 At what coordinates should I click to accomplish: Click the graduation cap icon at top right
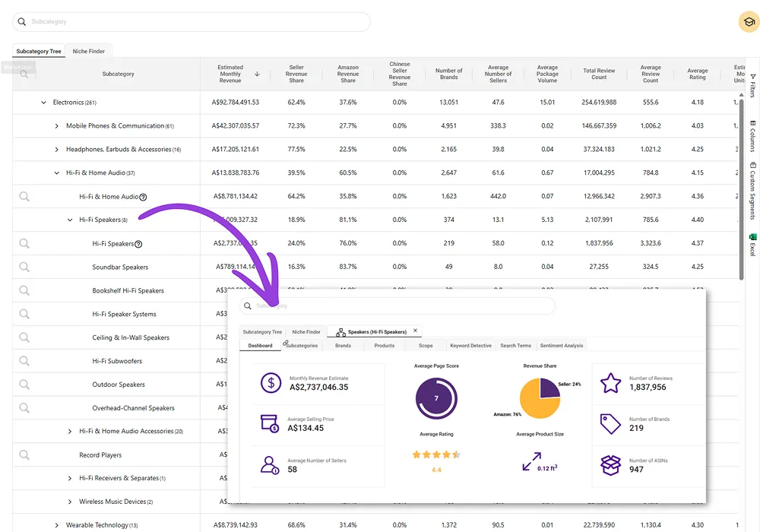click(749, 22)
